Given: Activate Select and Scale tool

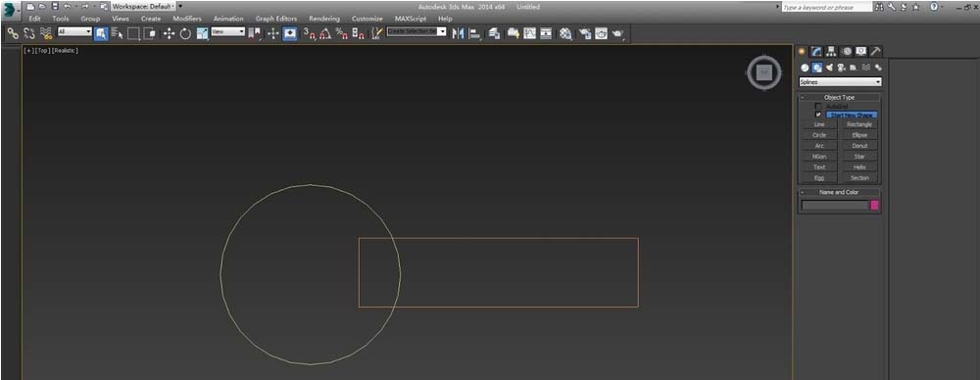Looking at the screenshot, I should 202,33.
